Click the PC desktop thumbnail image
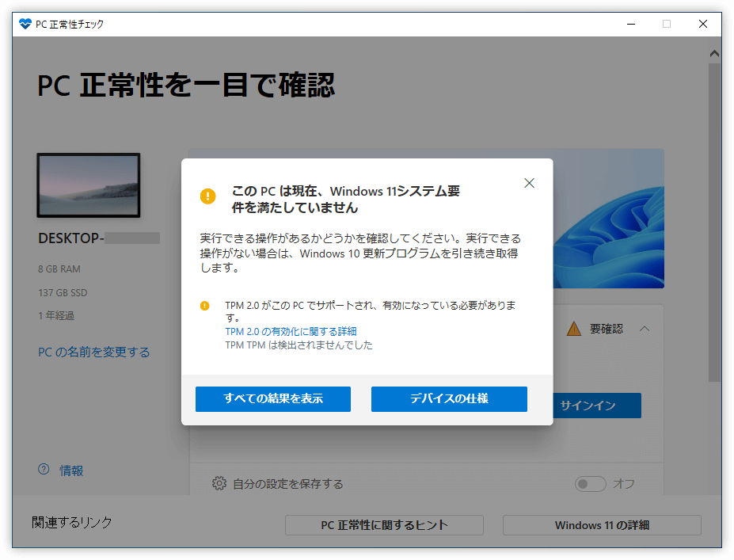734x560 pixels. coord(89,185)
